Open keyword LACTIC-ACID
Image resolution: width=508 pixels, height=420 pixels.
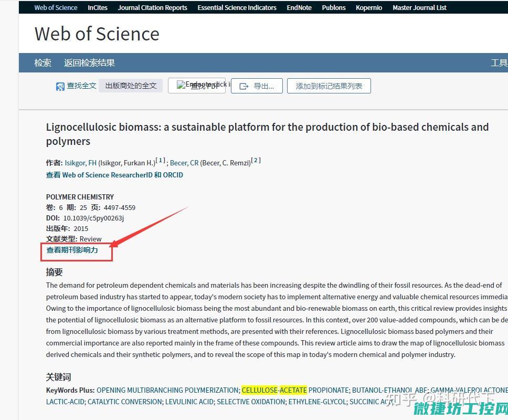(x=65, y=402)
